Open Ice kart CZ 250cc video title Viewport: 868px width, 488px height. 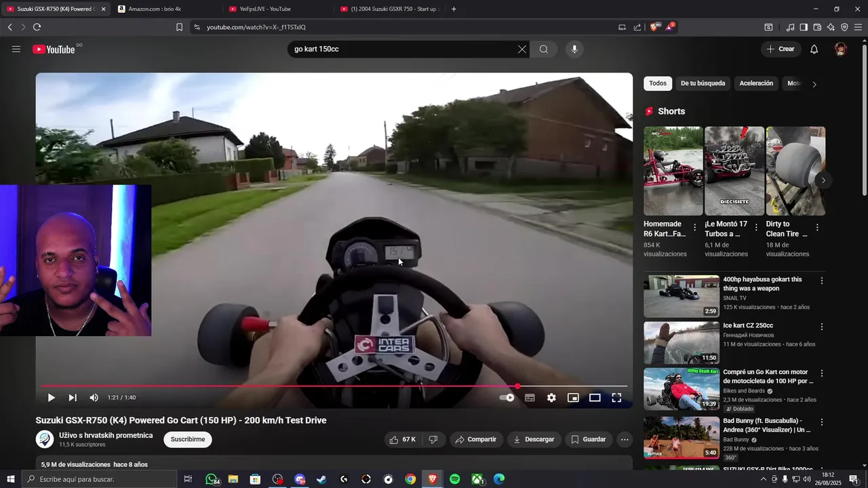click(x=748, y=326)
